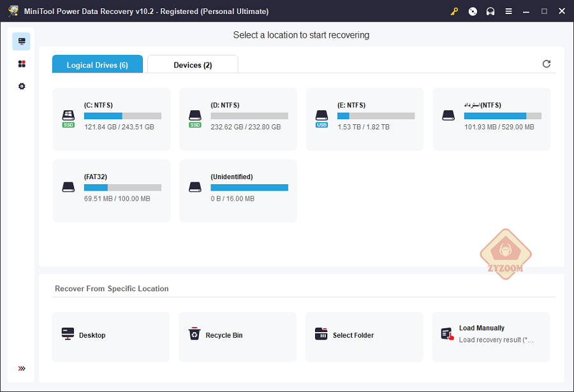Minimize the MiniTool window
574x392 pixels.
(x=526, y=11)
